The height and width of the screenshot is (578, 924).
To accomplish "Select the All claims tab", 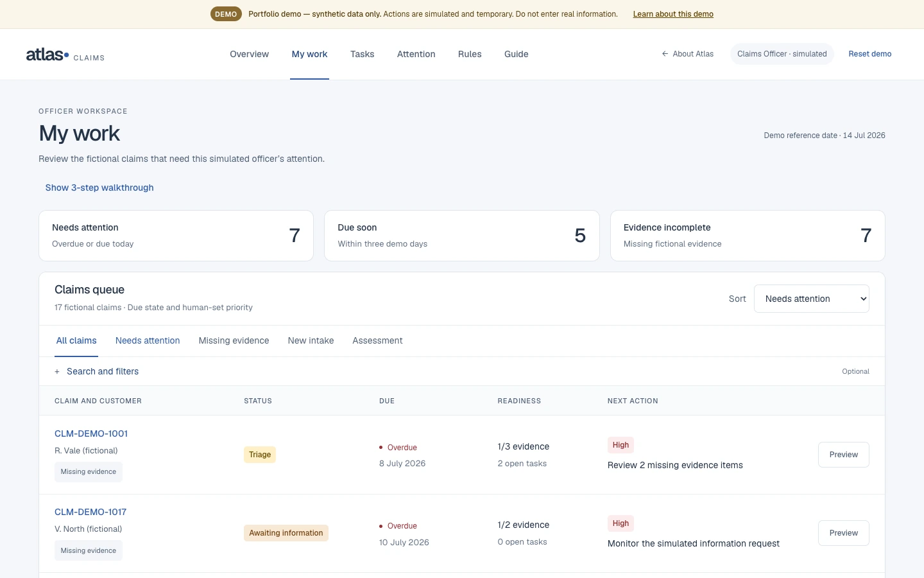I will point(76,341).
